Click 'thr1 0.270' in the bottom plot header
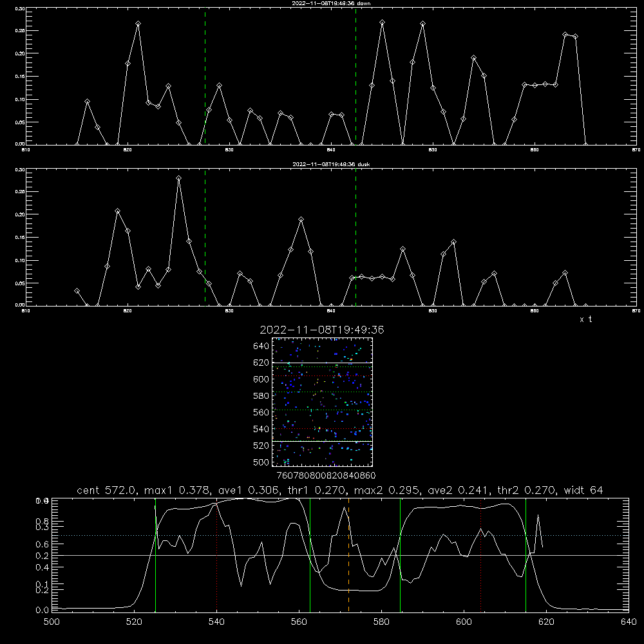The image size is (644, 644). pos(316,490)
